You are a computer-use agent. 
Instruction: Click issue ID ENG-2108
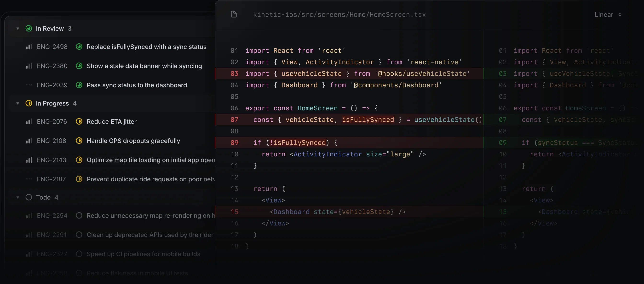pyautogui.click(x=52, y=141)
